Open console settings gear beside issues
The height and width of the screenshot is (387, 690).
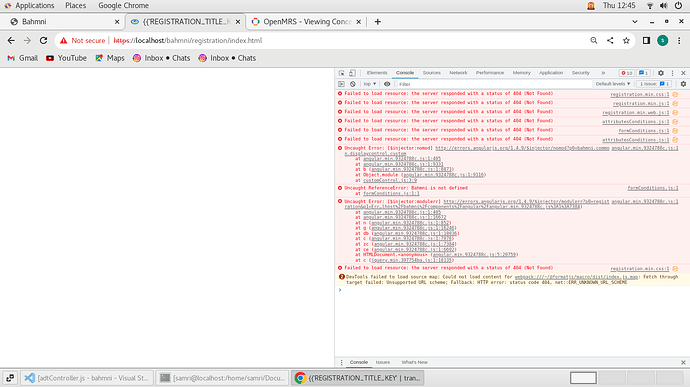point(683,84)
